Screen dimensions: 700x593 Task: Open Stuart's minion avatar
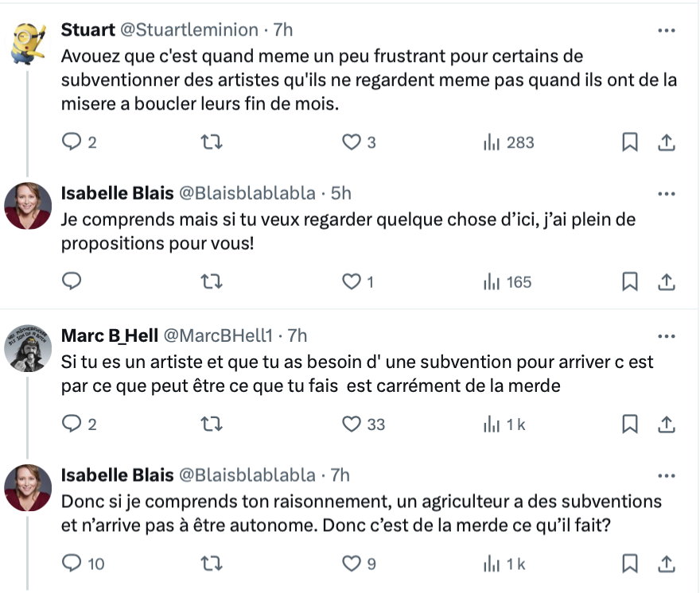click(28, 43)
